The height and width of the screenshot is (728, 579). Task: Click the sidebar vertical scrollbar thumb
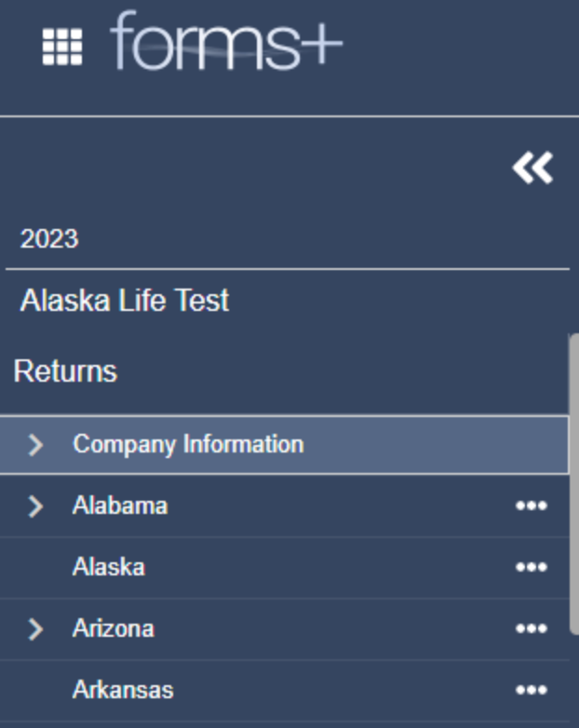pyautogui.click(x=573, y=484)
